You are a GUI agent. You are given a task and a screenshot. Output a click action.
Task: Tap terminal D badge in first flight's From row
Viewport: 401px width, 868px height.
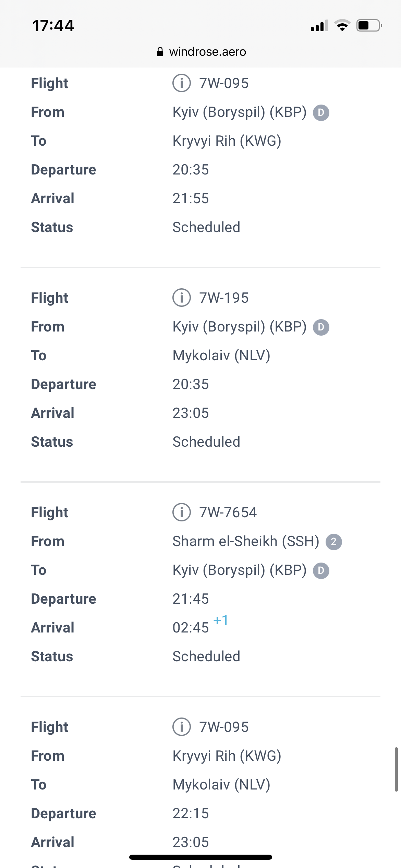[x=321, y=113]
